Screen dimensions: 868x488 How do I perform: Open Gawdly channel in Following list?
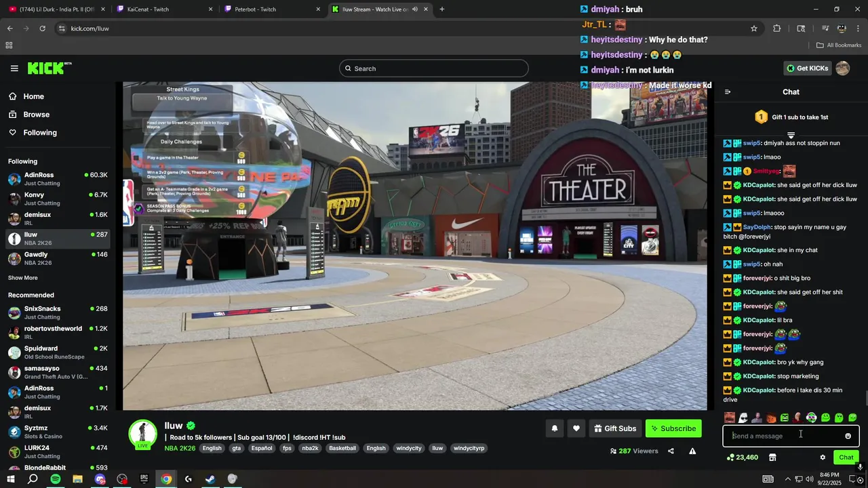57,258
